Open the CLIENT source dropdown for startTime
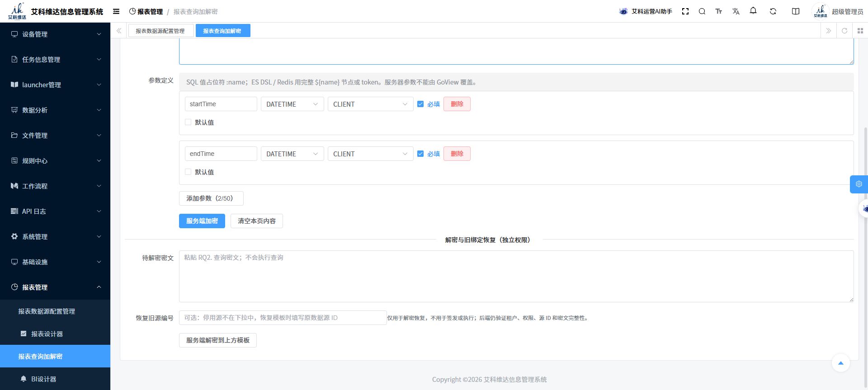The height and width of the screenshot is (390, 868). click(x=370, y=104)
